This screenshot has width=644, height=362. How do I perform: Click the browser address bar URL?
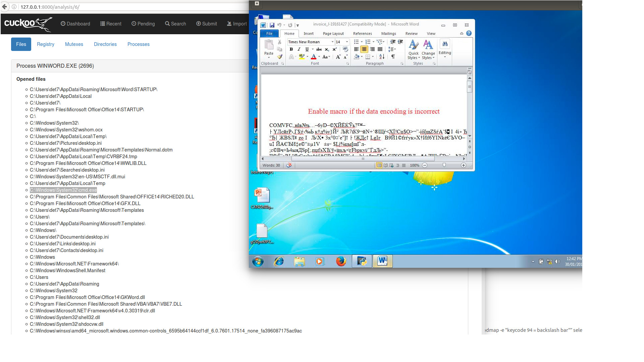pyautogui.click(x=50, y=7)
